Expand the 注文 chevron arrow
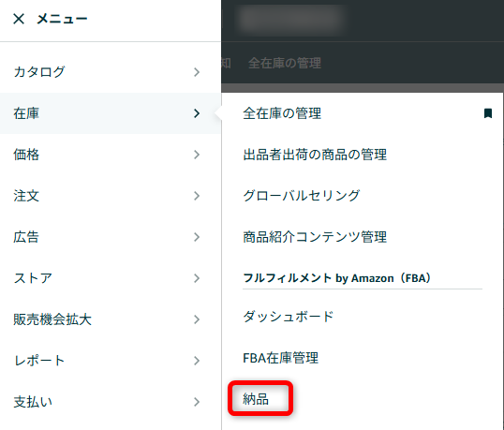Viewport: 504px width, 430px height. pyautogui.click(x=197, y=196)
